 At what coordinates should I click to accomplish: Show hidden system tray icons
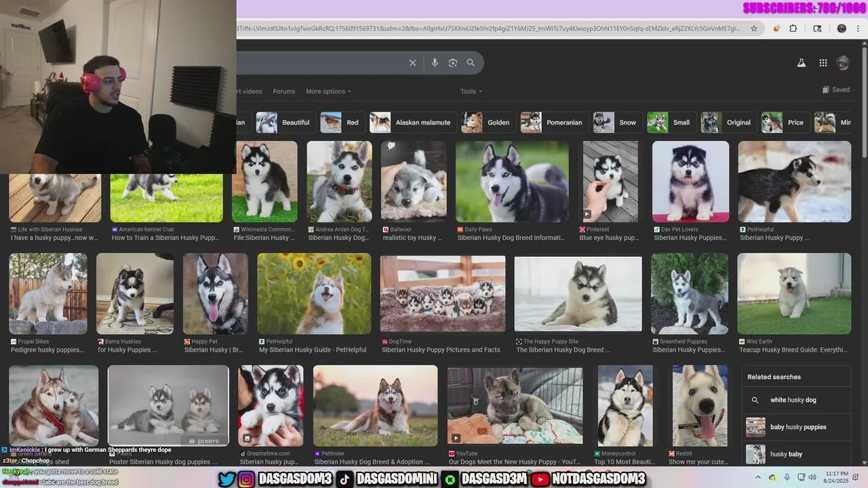(x=758, y=477)
